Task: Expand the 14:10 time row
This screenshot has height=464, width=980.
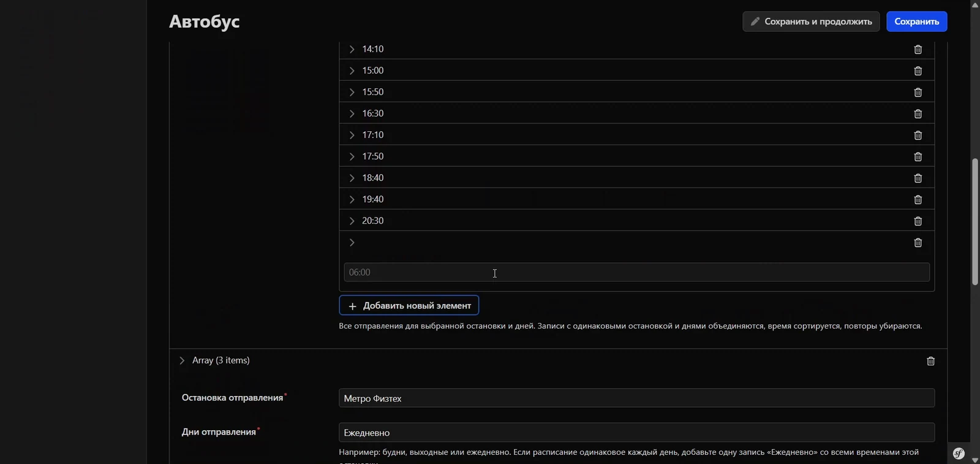Action: coord(352,49)
